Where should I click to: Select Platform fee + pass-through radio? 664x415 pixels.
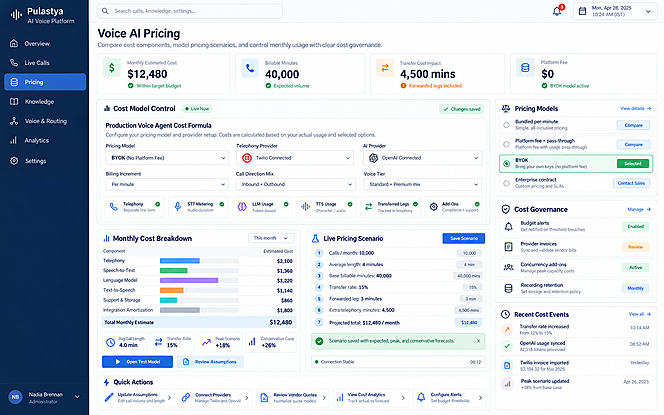pos(506,144)
